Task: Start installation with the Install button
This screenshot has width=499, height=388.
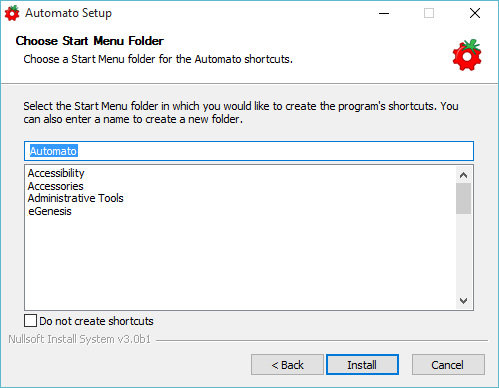Action: tap(362, 365)
